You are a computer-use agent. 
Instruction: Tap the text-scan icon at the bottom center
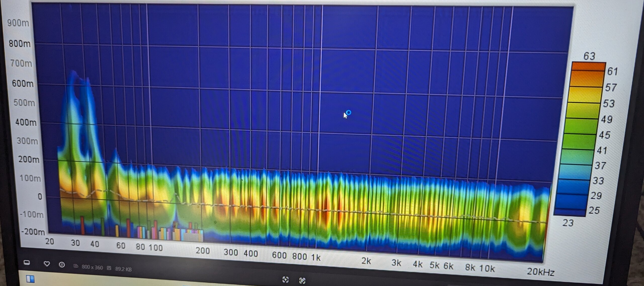(302, 280)
